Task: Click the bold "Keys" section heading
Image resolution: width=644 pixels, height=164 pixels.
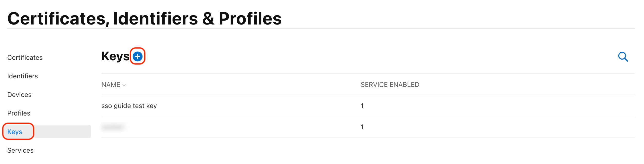Action: (115, 56)
